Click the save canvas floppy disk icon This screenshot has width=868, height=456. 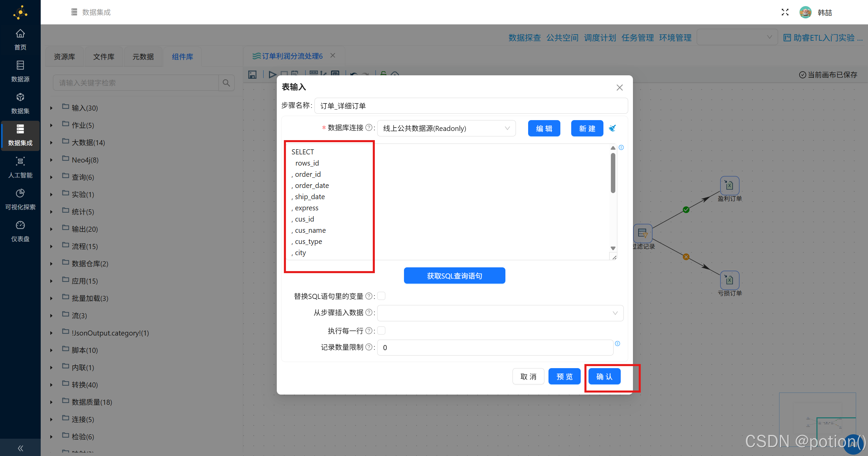click(252, 74)
